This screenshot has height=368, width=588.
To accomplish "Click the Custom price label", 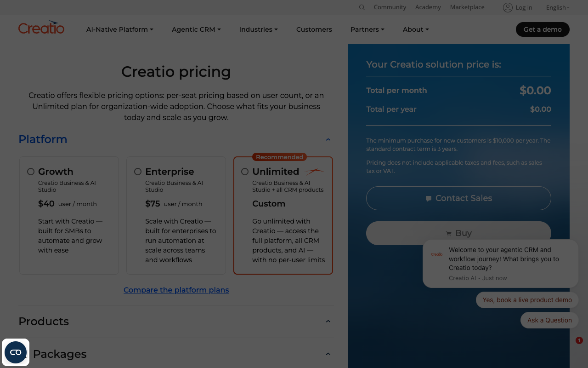I will click(x=269, y=204).
